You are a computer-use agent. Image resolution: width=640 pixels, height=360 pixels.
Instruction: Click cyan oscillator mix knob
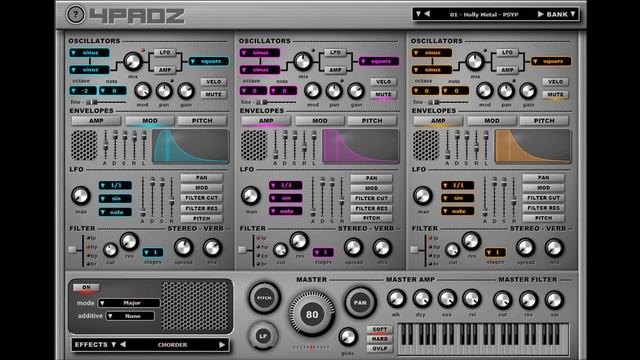133,62
